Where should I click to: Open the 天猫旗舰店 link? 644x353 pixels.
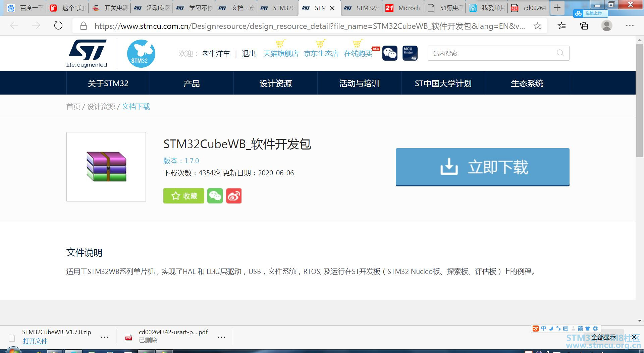(x=281, y=54)
